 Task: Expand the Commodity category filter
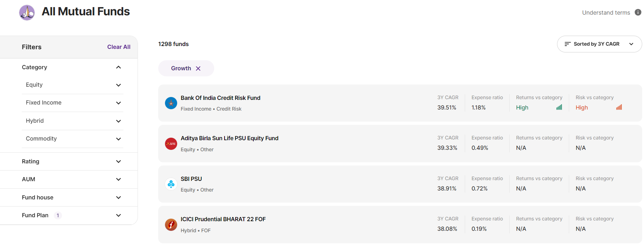pos(118,139)
